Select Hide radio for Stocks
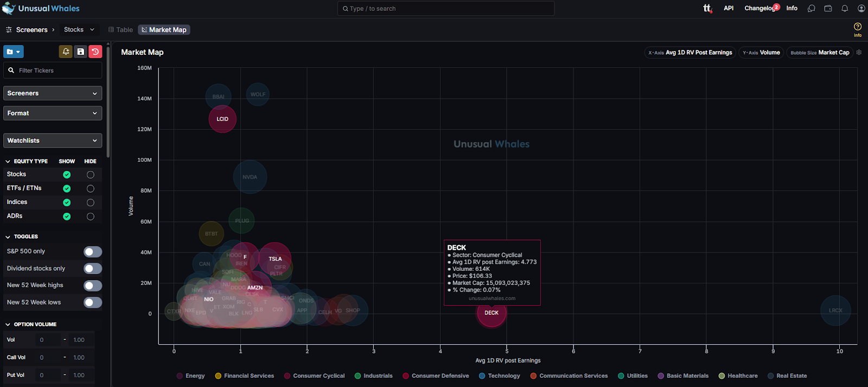This screenshot has height=387, width=868. pos(91,175)
